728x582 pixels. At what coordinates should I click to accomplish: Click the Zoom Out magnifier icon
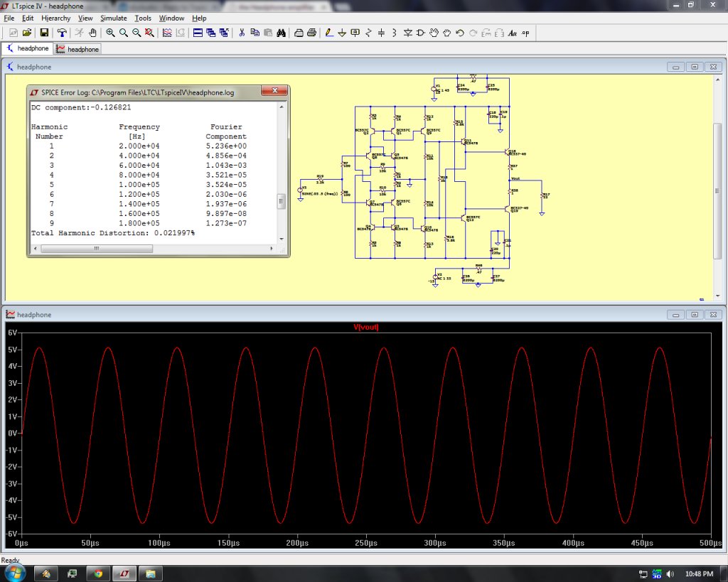point(136,33)
